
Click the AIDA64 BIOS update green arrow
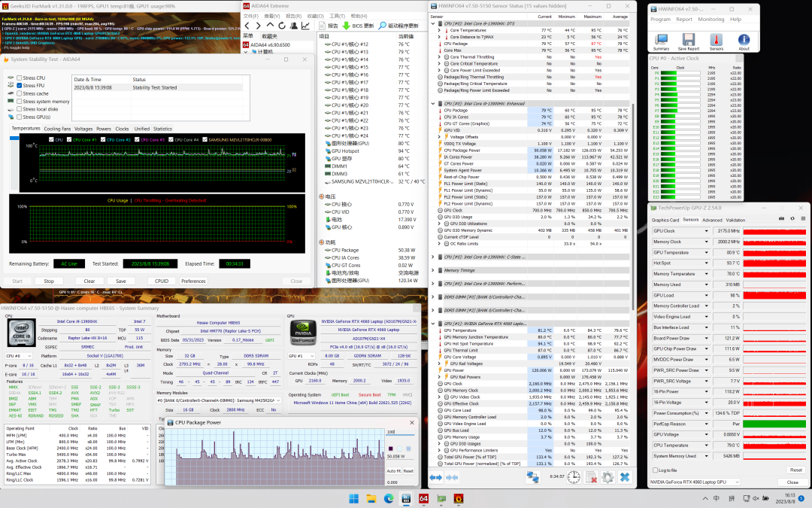[x=346, y=26]
